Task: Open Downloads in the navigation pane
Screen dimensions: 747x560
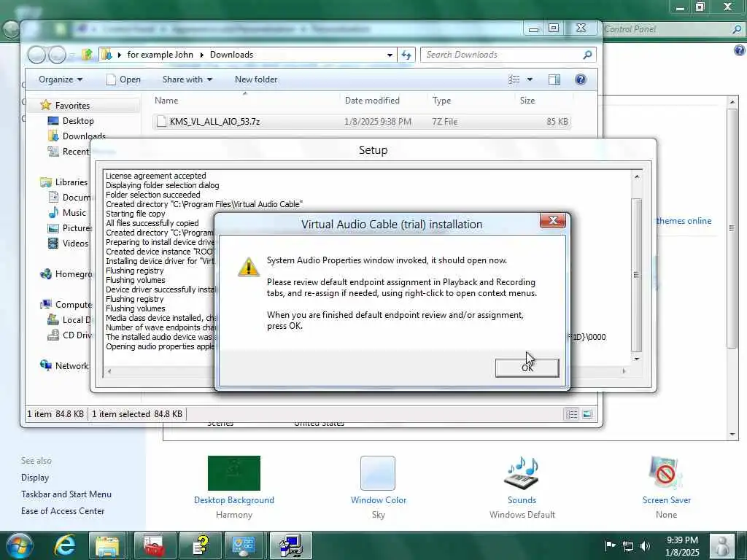Action: (x=84, y=136)
